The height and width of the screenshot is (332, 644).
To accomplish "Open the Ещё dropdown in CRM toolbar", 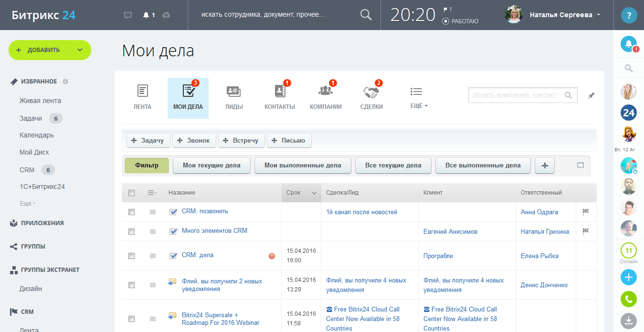I will (x=419, y=97).
